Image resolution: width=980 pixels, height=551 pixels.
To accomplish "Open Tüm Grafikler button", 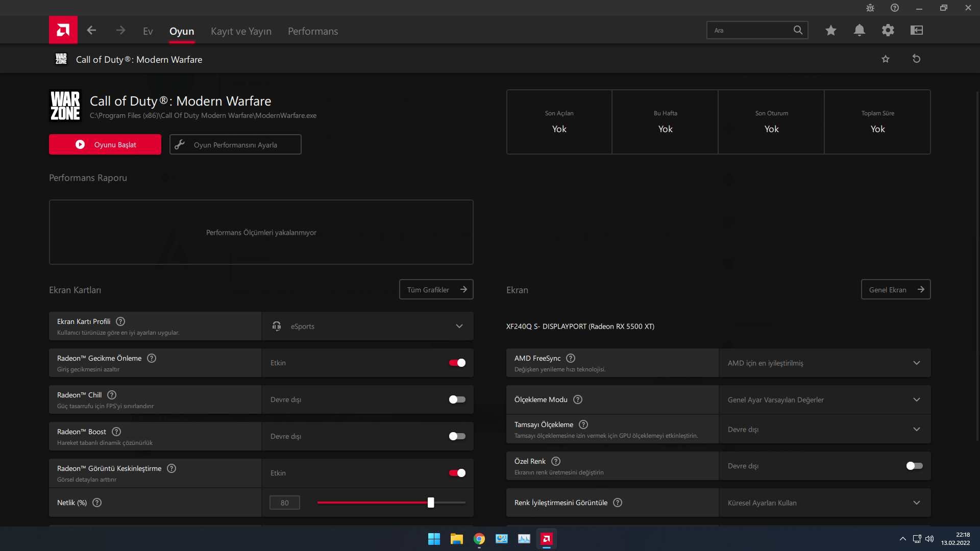I will coord(436,290).
